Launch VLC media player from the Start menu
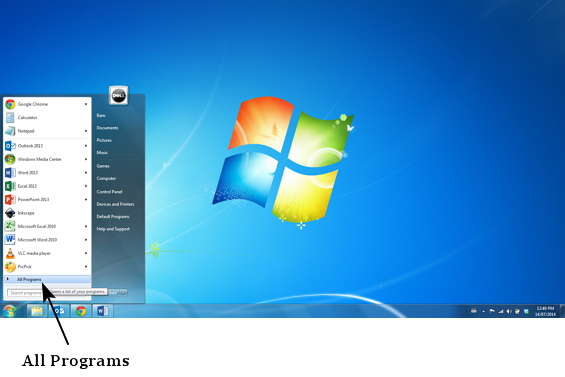Image resolution: width=565 pixels, height=377 pixels. (47, 253)
